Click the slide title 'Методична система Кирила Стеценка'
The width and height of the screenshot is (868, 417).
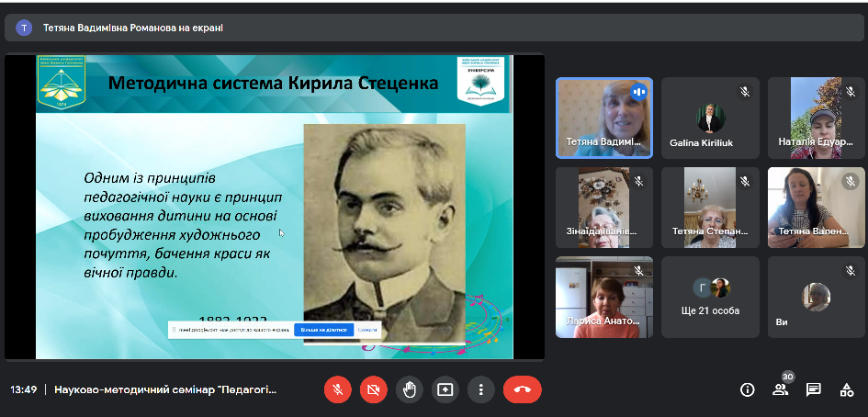[x=274, y=84]
